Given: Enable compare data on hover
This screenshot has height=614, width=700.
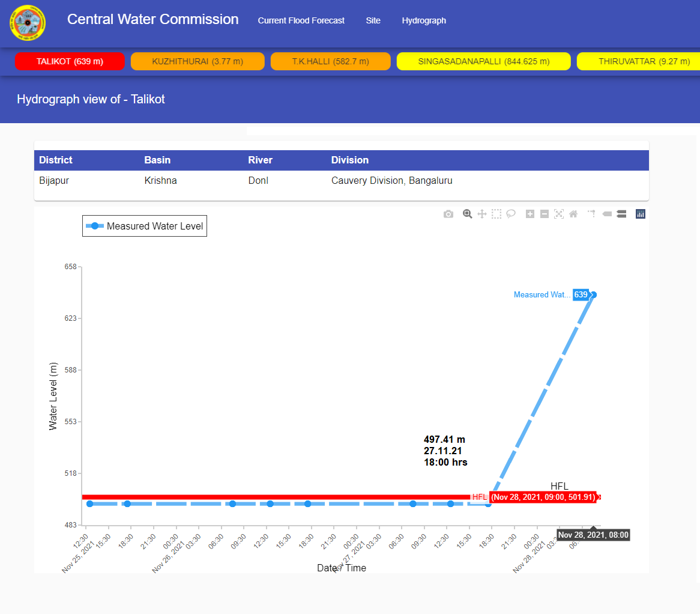Looking at the screenshot, I should click(621, 214).
